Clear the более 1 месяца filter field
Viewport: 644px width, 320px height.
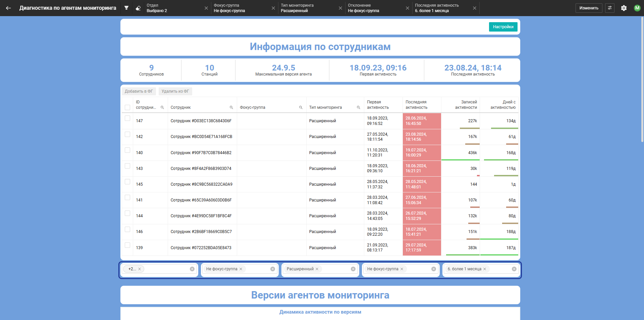click(514, 269)
